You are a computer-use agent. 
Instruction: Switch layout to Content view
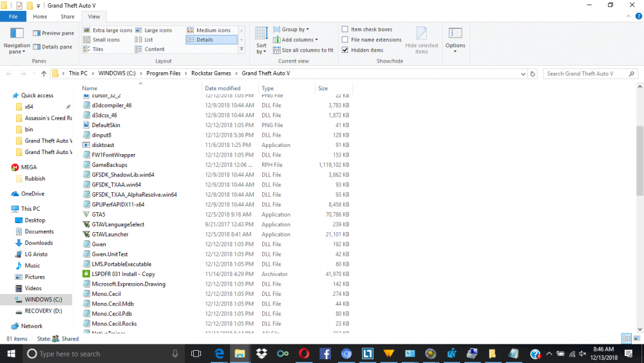coord(150,50)
